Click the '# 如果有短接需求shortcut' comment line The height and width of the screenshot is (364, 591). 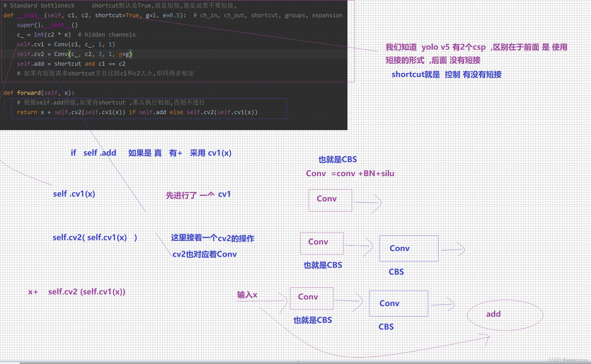tap(105, 73)
